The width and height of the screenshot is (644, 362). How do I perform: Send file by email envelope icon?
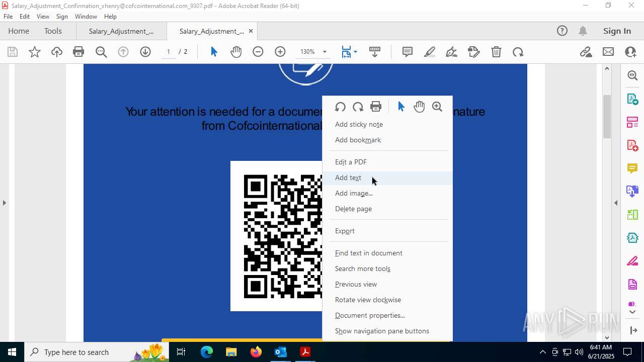[x=608, y=52]
